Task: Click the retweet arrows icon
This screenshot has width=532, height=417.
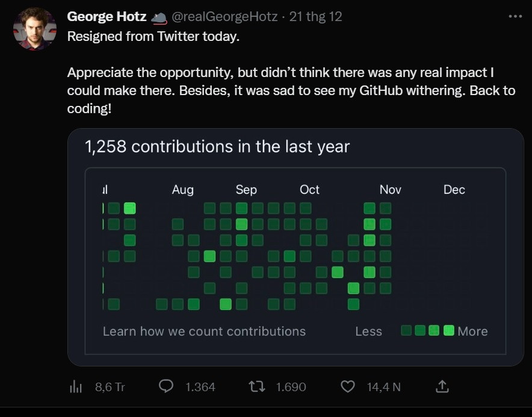Action: 257,386
